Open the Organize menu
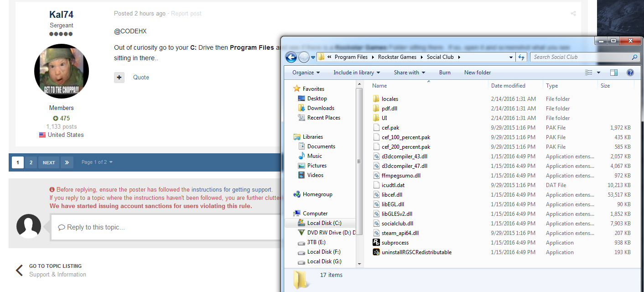 point(306,73)
